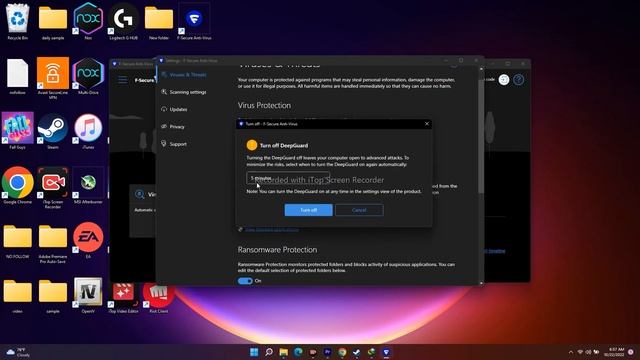Click the magnifier icon beside Scanning settings
This screenshot has height=360, width=640.
(x=164, y=92)
